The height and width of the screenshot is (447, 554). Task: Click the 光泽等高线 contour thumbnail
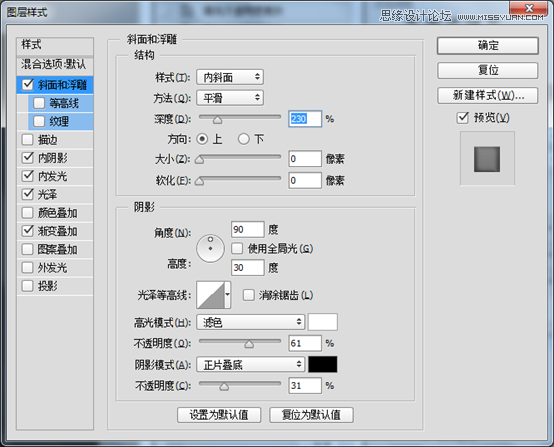tap(211, 295)
